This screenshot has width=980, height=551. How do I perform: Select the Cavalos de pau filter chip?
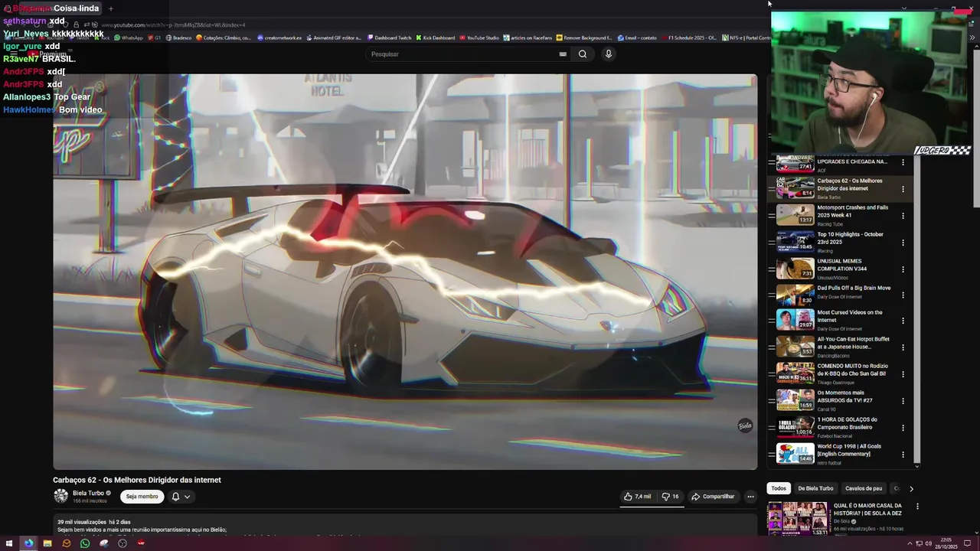pyautogui.click(x=864, y=488)
